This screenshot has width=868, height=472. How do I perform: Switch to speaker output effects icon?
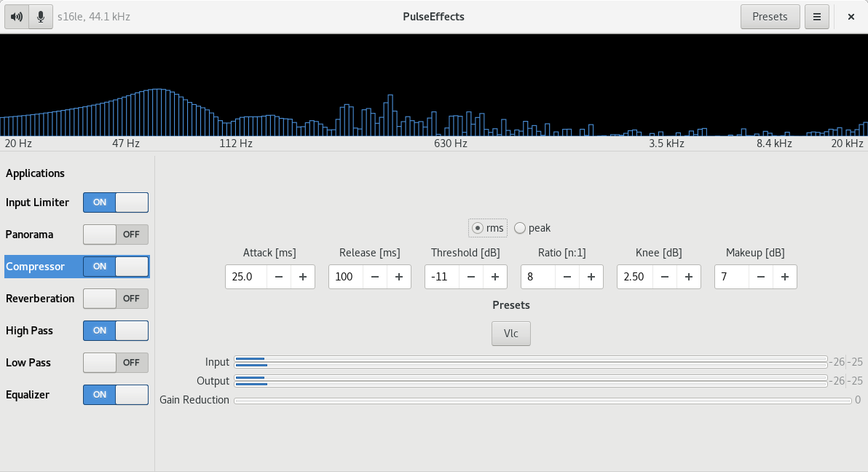point(17,17)
